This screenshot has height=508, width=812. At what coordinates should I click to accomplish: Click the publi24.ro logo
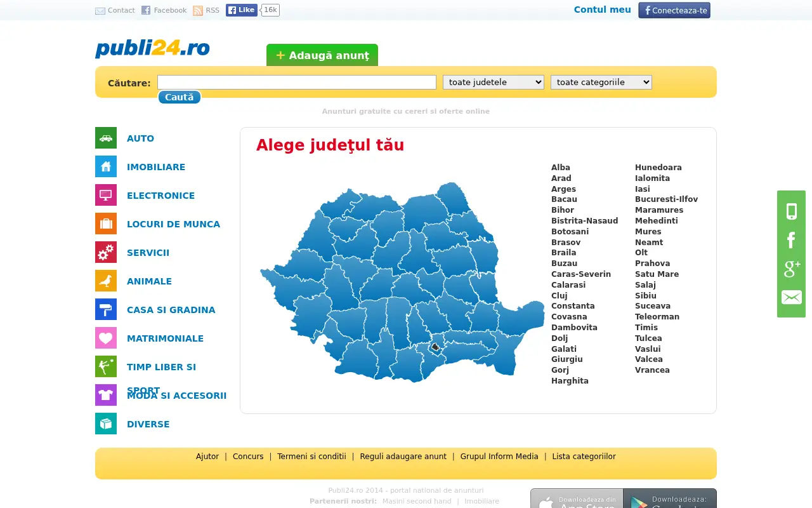point(152,49)
